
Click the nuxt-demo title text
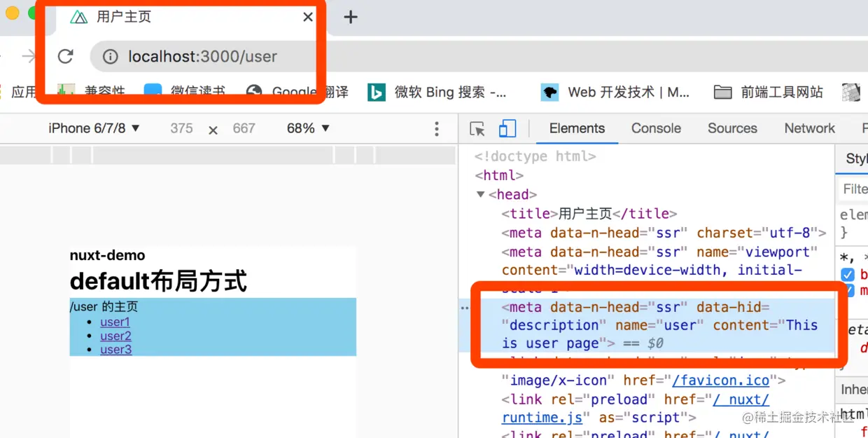[107, 256]
